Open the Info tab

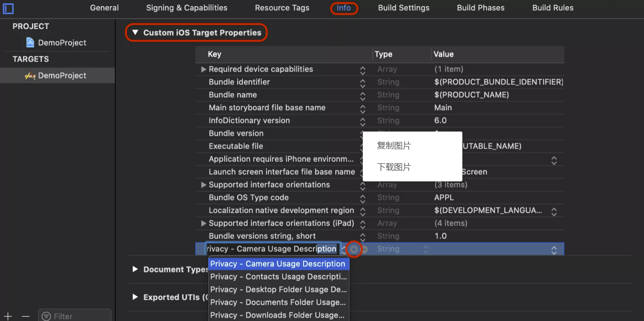tap(344, 8)
